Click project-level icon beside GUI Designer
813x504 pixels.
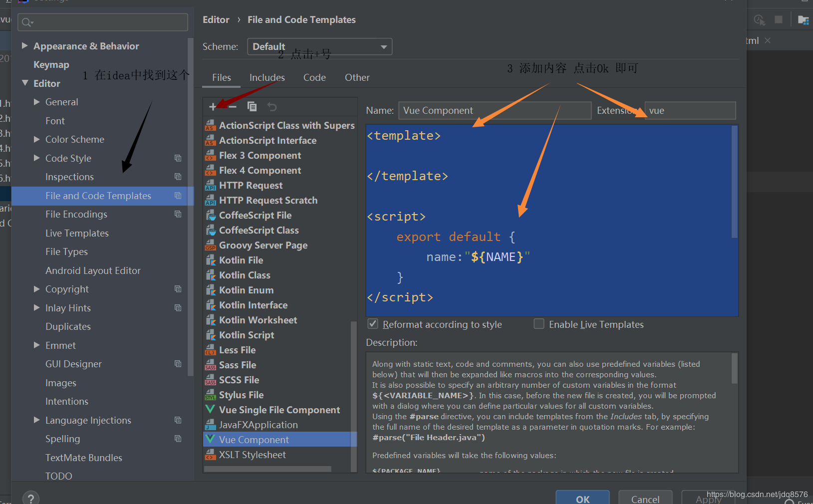[x=178, y=364]
